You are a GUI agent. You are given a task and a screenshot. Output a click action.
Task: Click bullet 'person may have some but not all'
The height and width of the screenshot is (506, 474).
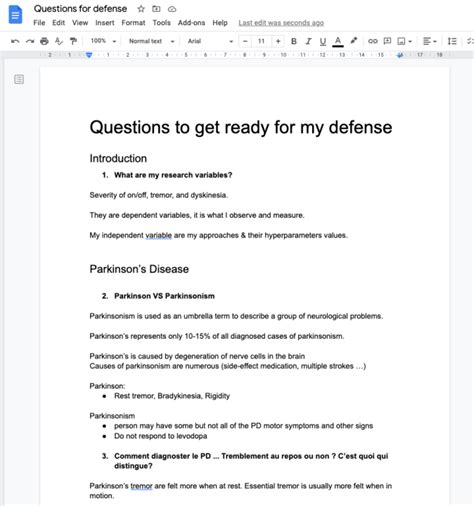[243, 426]
